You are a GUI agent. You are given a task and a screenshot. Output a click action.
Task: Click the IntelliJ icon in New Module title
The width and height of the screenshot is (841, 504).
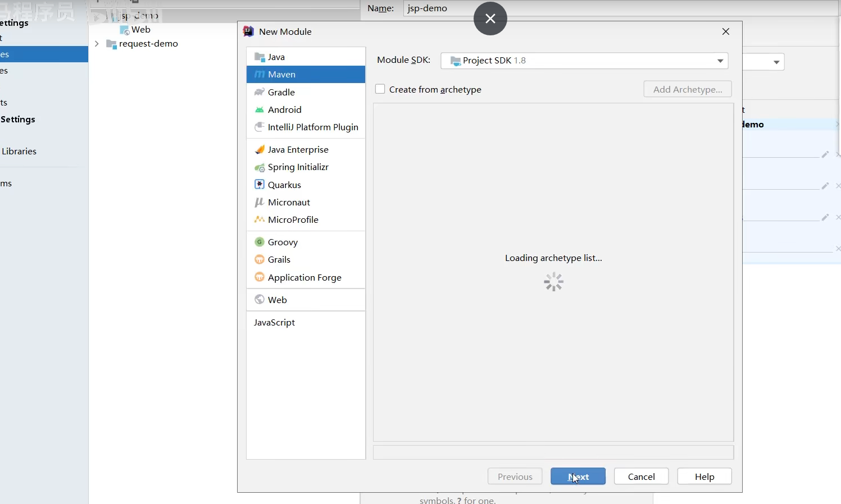pos(248,31)
